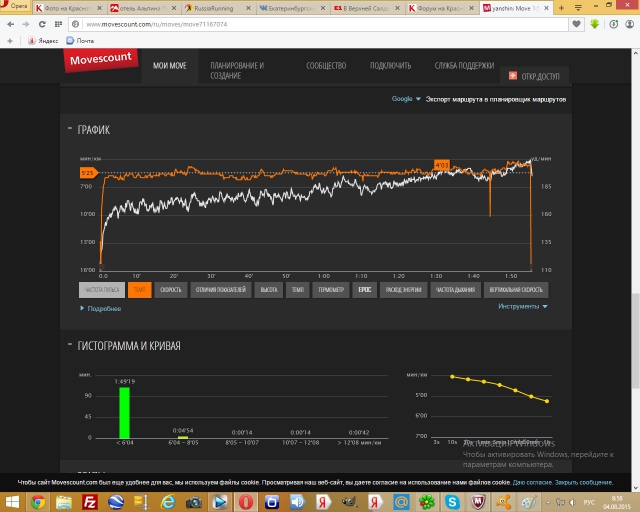Open Opera browser taskbar icon
640x512 pixels.
pyautogui.click(x=246, y=502)
